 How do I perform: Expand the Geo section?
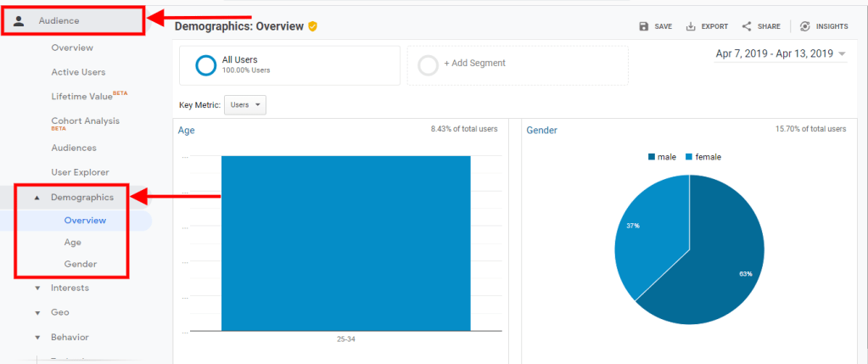coord(37,313)
